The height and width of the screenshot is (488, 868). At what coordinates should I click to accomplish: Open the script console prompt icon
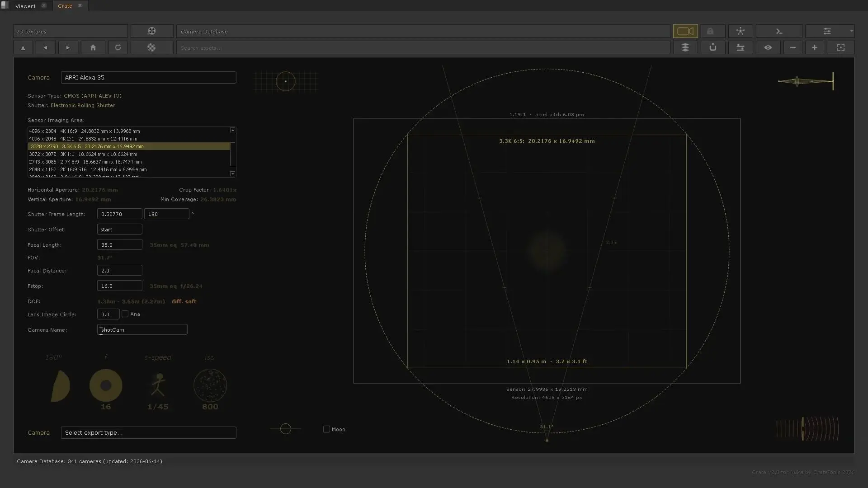(779, 31)
